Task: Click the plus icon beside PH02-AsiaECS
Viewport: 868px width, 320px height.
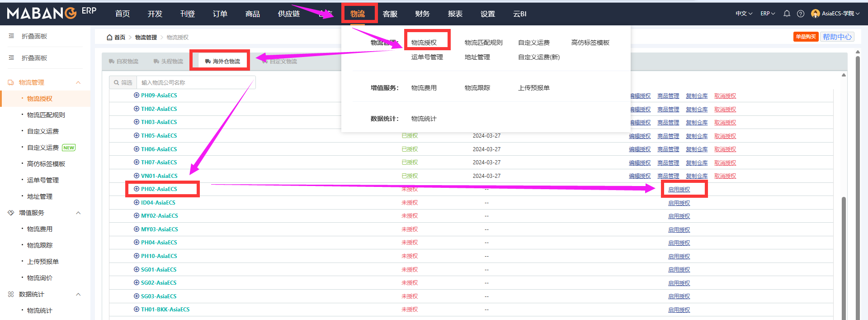Action: 137,189
